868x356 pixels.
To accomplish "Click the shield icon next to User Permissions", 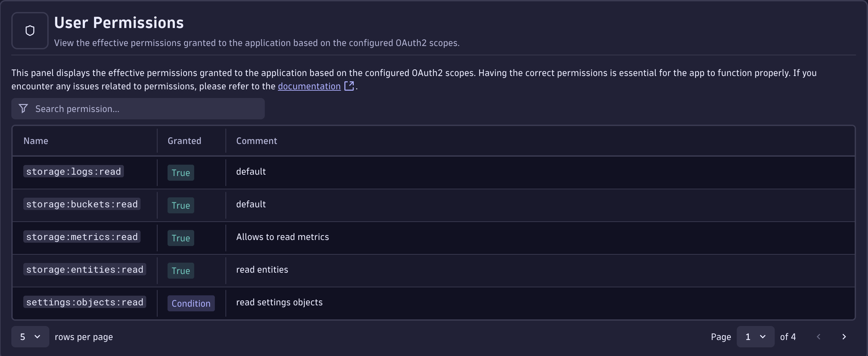I will click(x=30, y=30).
